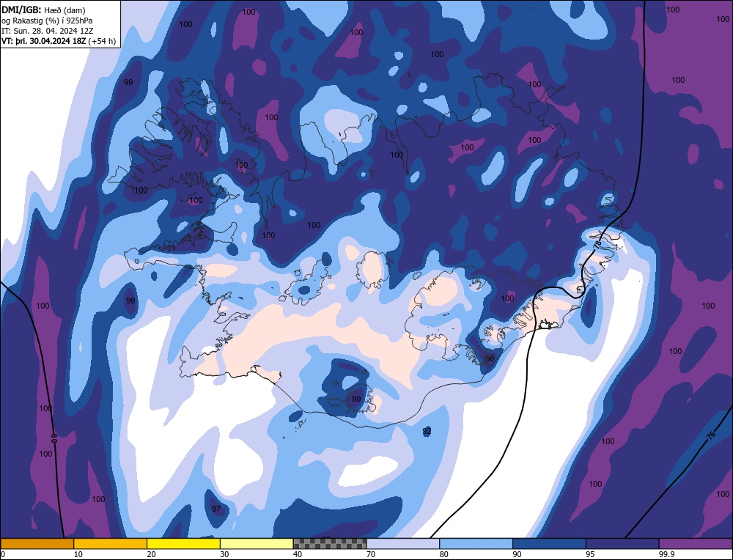Click the dark navy 95–99.9 legend swatch
733x560 pixels.
(622, 543)
